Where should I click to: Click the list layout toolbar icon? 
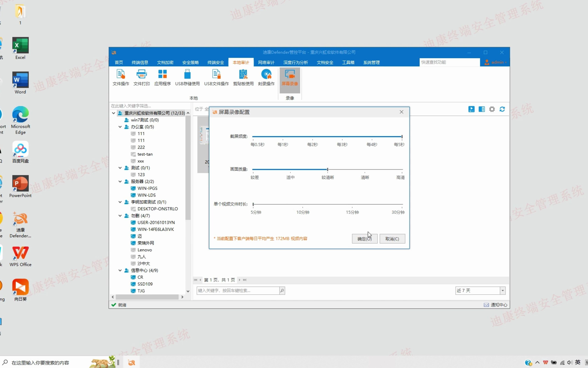[481, 109]
